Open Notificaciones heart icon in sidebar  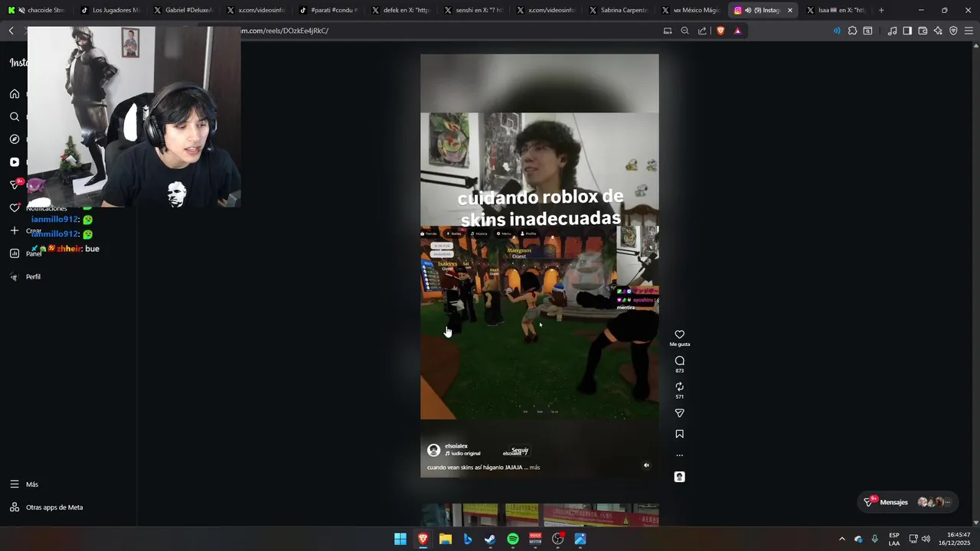click(14, 207)
